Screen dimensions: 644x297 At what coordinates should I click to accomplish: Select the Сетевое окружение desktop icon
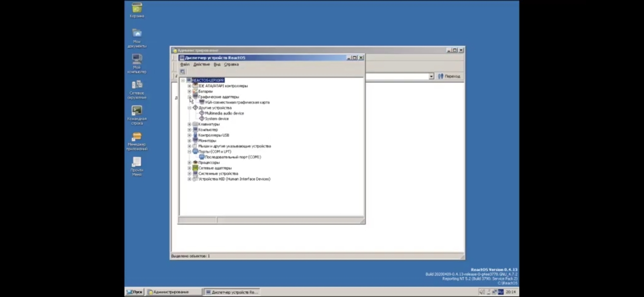pos(137,85)
